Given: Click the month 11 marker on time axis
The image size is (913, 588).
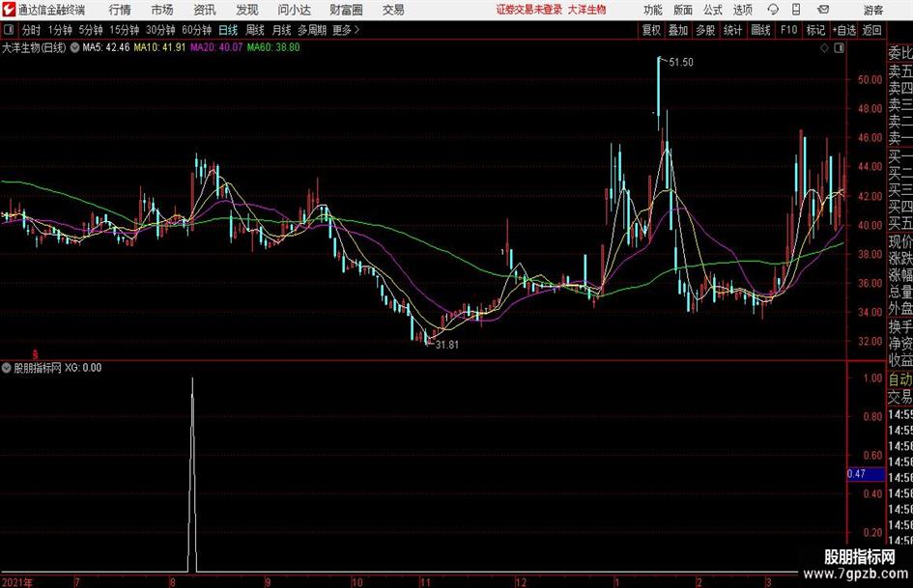Looking at the screenshot, I should [x=425, y=582].
